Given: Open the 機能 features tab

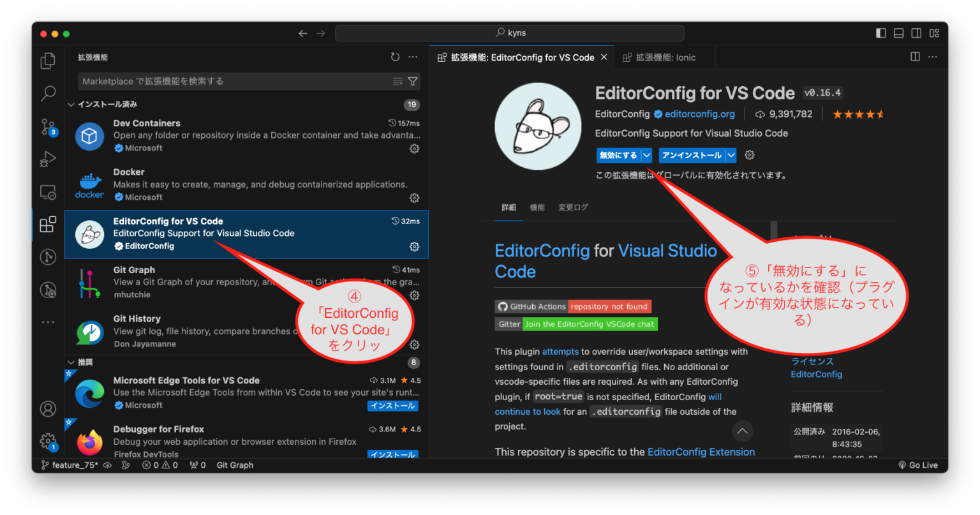Looking at the screenshot, I should tap(537, 207).
